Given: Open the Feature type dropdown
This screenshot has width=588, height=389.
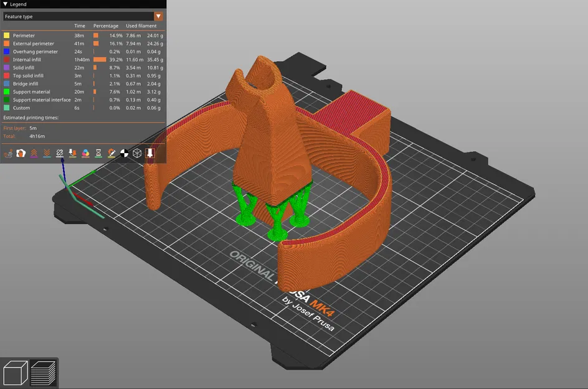Looking at the screenshot, I should point(83,16).
